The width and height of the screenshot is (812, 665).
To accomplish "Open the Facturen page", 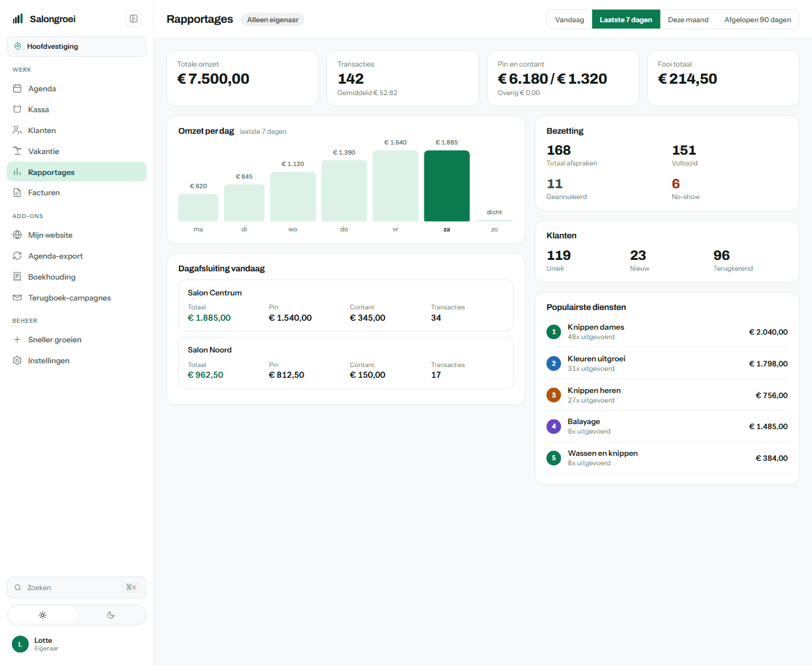I will click(x=77, y=193).
